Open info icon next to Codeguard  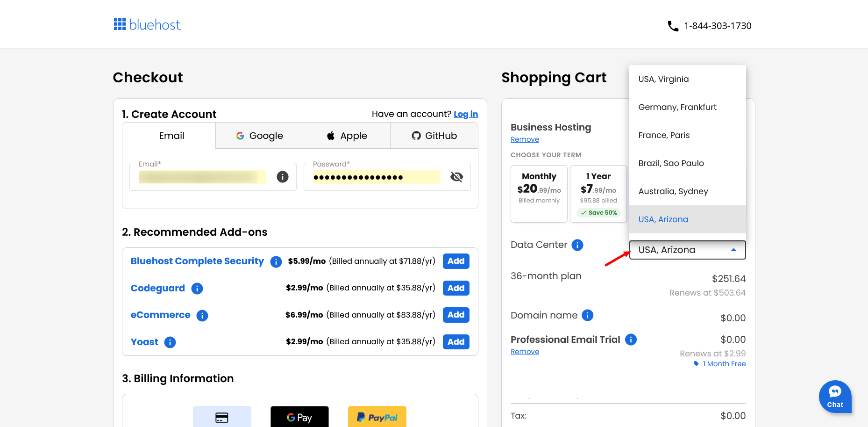(x=197, y=289)
